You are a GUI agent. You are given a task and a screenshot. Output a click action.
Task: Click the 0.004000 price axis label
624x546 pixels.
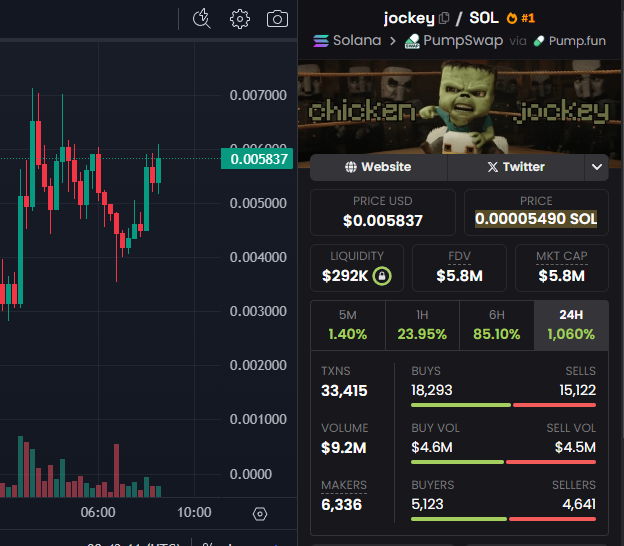pos(258,257)
